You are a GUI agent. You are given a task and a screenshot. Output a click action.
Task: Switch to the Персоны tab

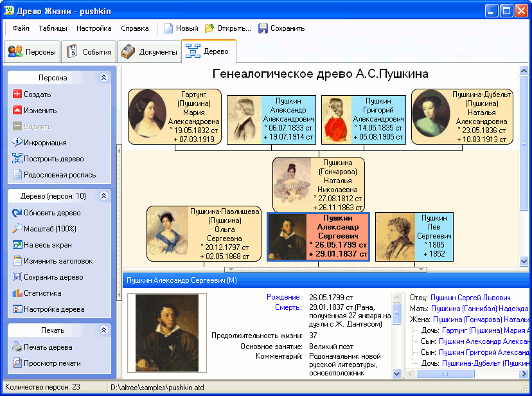point(32,52)
